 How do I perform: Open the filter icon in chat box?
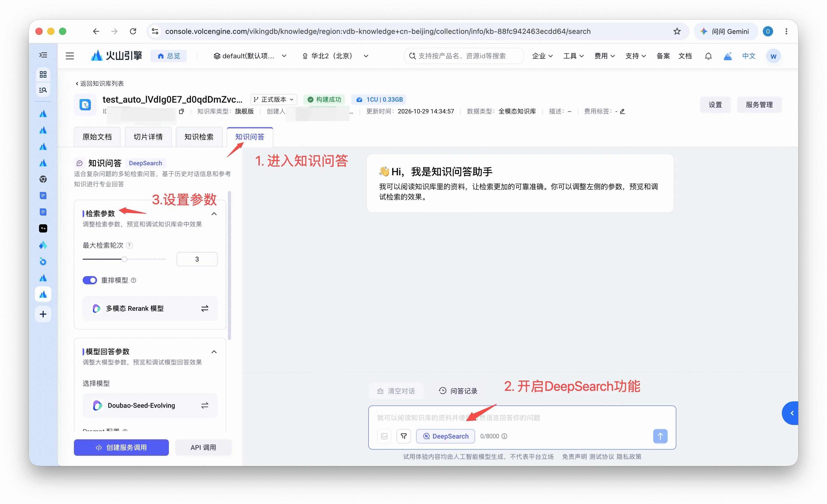pos(404,436)
